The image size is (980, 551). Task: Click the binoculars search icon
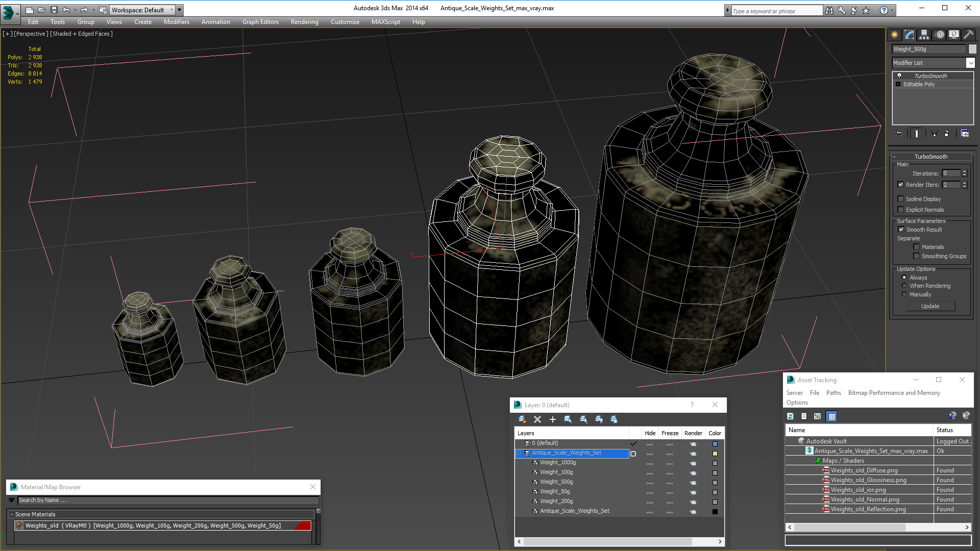829,10
